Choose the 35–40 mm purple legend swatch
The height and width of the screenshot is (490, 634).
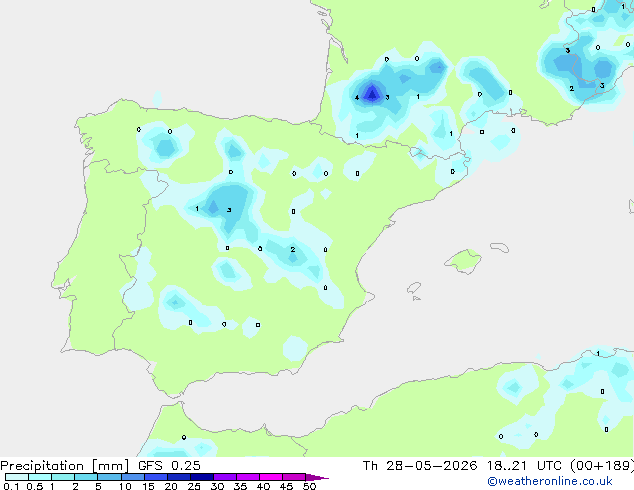[x=248, y=477]
